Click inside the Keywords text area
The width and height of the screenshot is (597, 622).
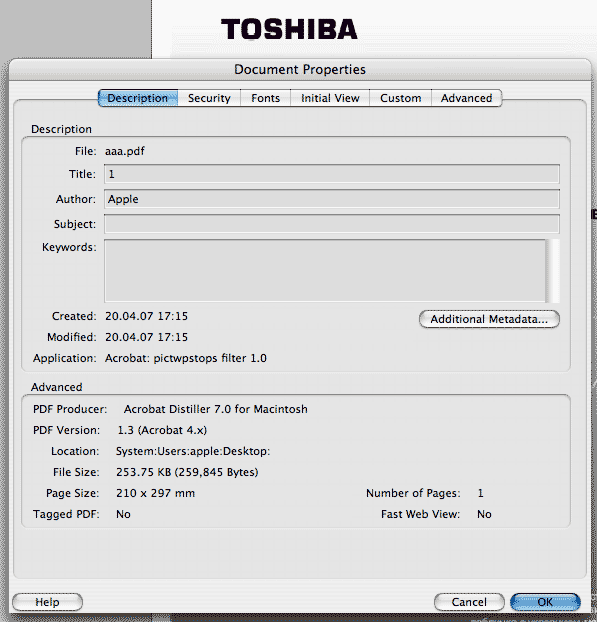coord(325,271)
